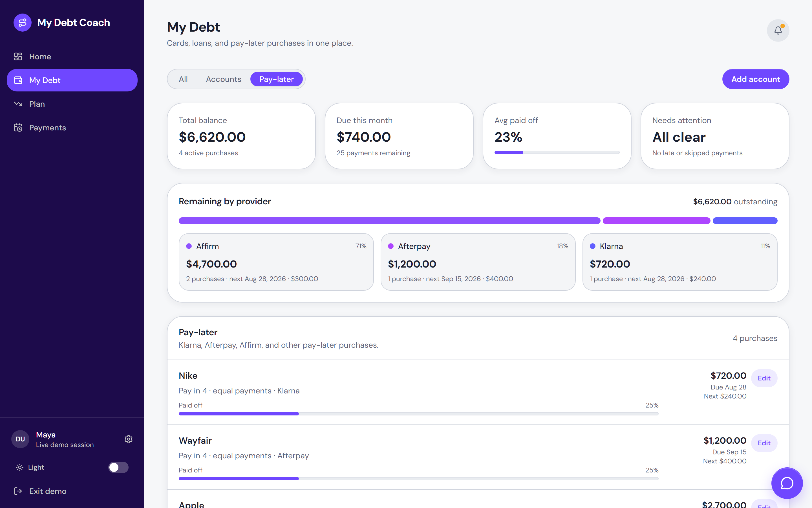
Task: Select the Pay-later tab
Action: pos(277,79)
